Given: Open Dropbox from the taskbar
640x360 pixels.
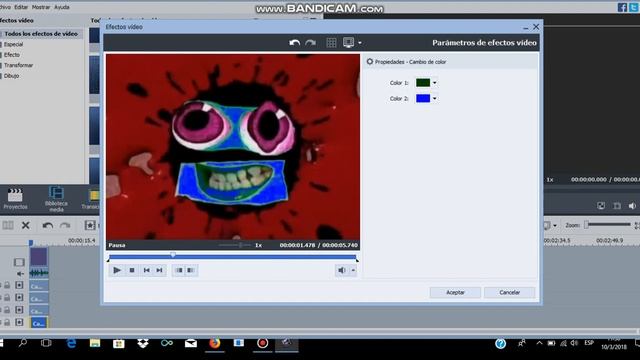Looking at the screenshot, I should 143,343.
